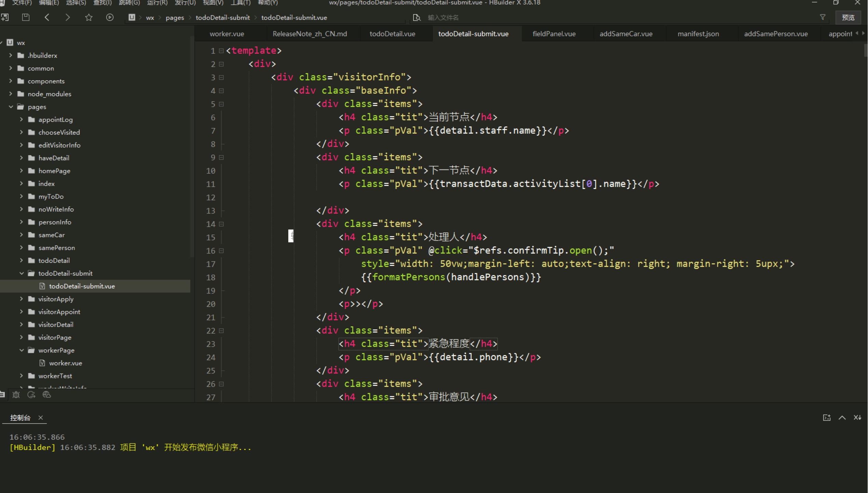
Task: Collapse code fold marker at line 2
Action: click(221, 64)
